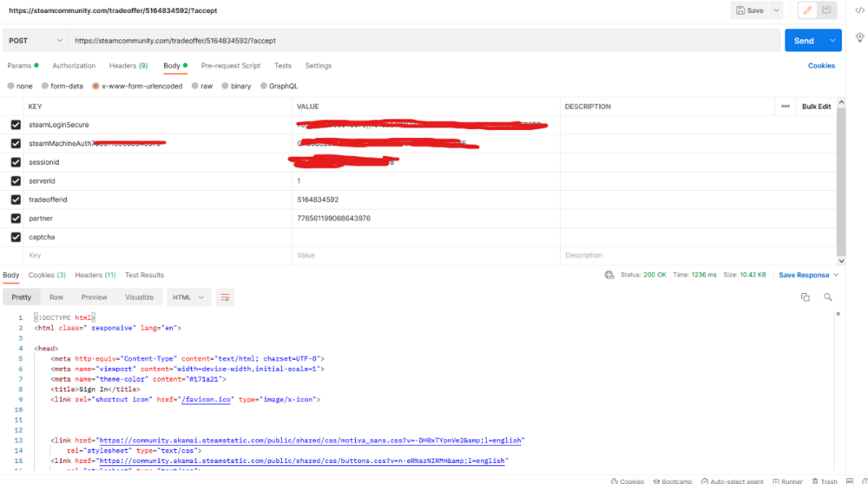
Task: Open the Trash in the status bar
Action: pos(825,481)
